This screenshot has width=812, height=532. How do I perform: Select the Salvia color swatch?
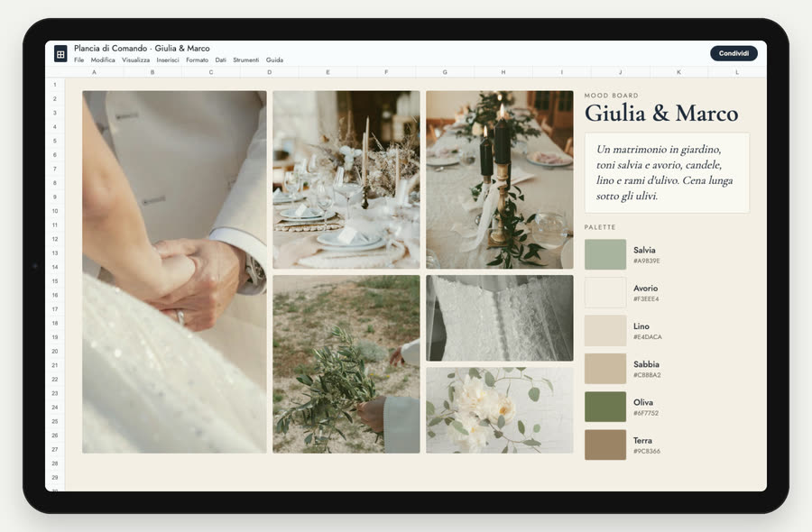click(x=605, y=254)
